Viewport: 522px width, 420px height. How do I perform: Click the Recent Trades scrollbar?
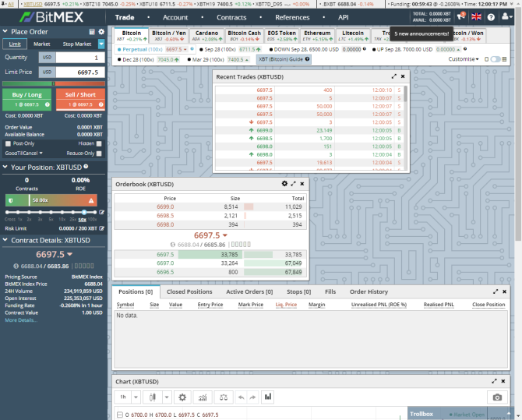(x=405, y=94)
